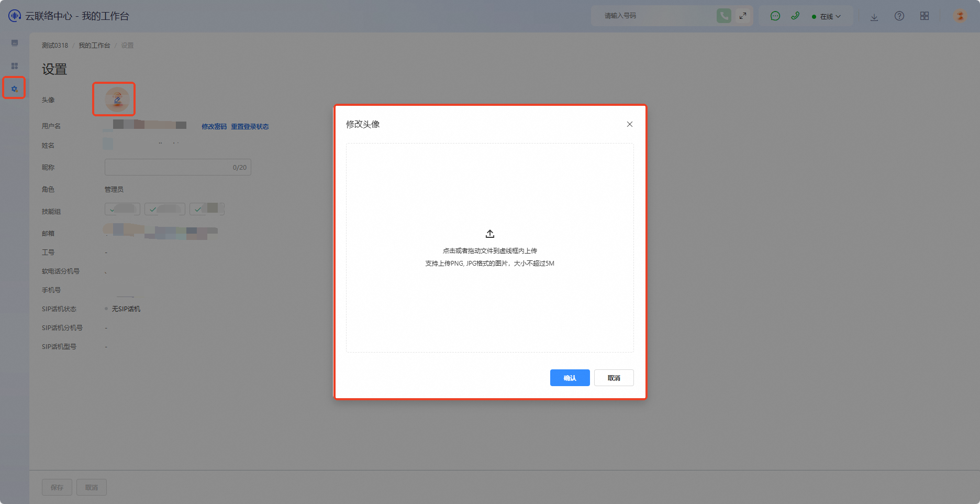The height and width of the screenshot is (504, 980).
Task: Click the 支持上传PNG, JPG格式的图片 hint text
Action: [489, 264]
